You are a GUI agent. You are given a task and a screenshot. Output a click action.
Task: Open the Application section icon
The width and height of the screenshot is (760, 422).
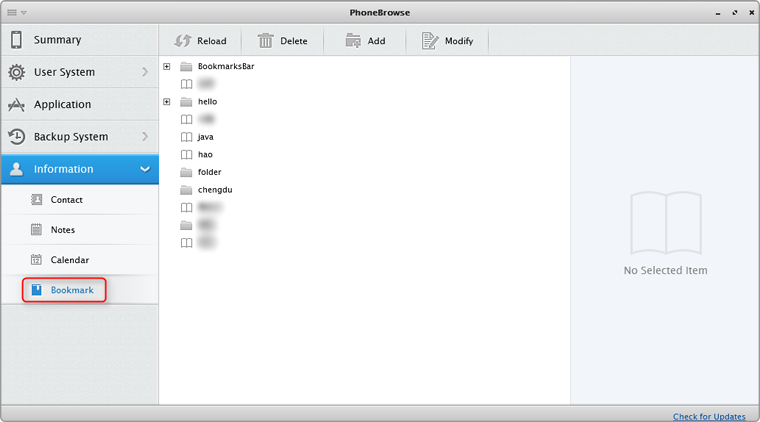pos(17,104)
